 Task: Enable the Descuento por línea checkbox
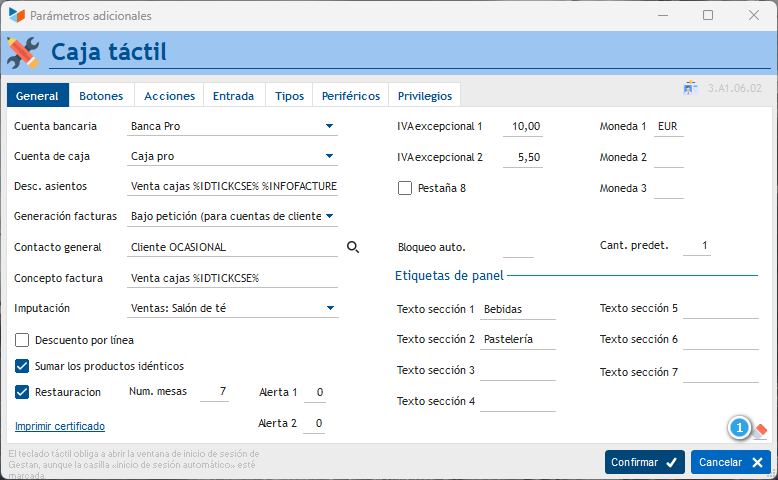(x=22, y=340)
